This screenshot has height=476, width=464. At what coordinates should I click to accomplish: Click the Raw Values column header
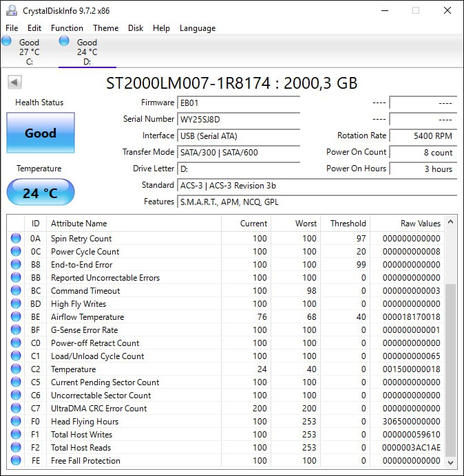[420, 224]
